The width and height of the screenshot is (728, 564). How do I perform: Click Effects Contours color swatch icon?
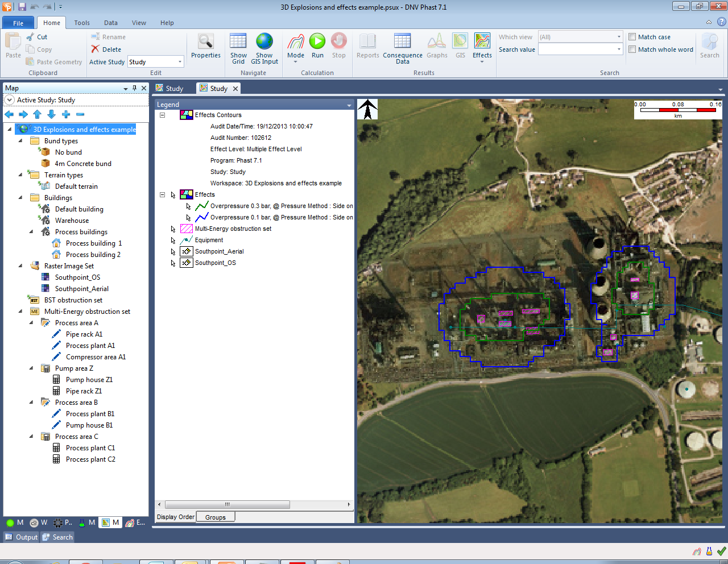(187, 115)
